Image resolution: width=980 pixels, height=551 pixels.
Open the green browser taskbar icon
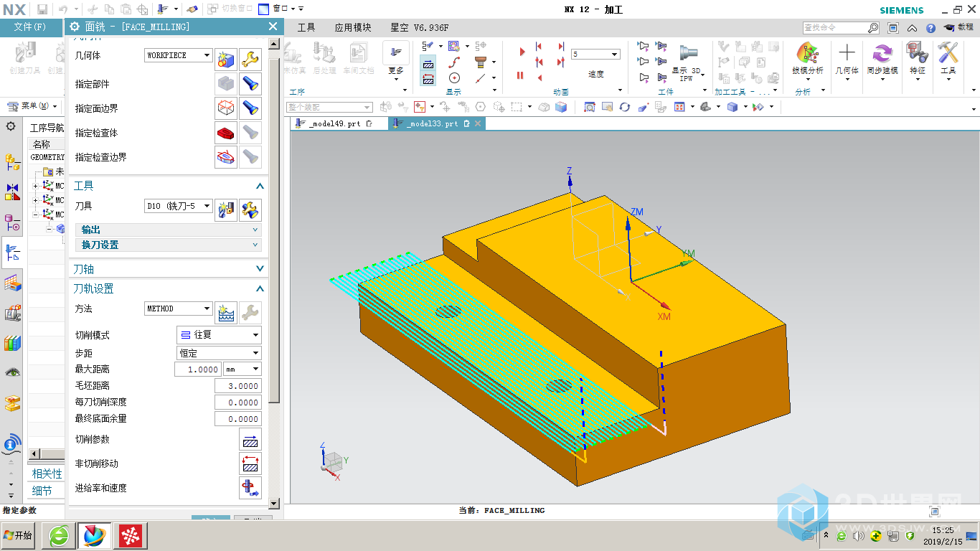pyautogui.click(x=58, y=535)
